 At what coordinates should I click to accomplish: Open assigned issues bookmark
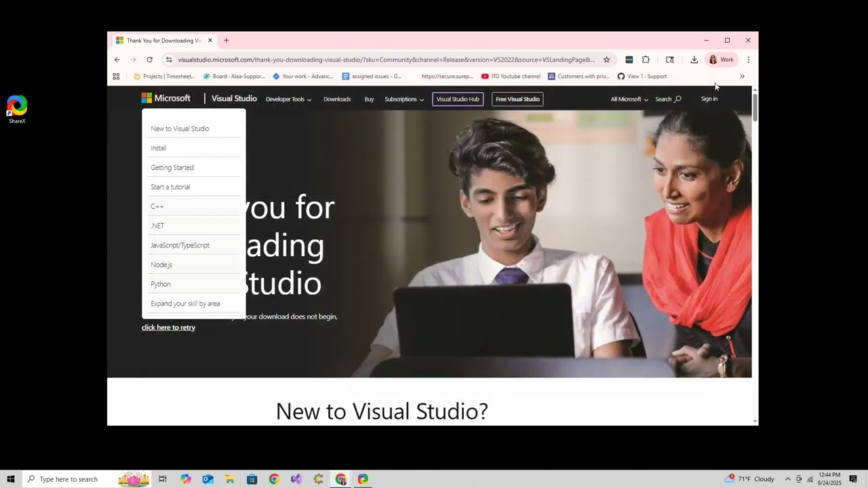pyautogui.click(x=372, y=77)
